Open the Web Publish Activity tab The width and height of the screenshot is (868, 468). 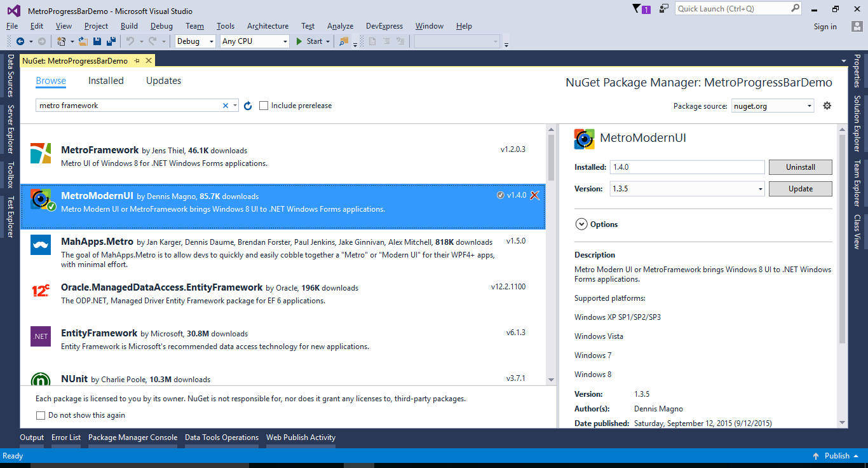pyautogui.click(x=301, y=437)
